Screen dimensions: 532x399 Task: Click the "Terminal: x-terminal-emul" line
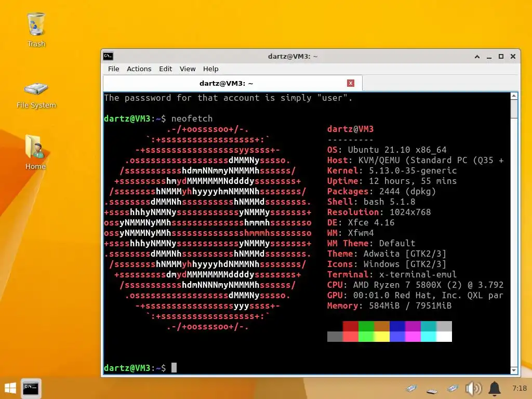392,274
